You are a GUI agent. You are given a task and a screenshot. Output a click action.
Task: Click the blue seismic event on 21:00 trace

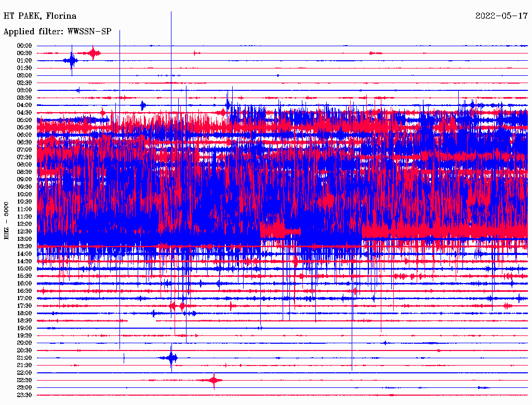coord(171,358)
